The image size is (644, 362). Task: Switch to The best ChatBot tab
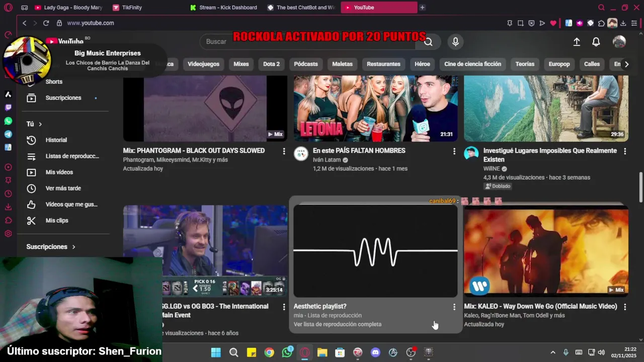pyautogui.click(x=301, y=8)
